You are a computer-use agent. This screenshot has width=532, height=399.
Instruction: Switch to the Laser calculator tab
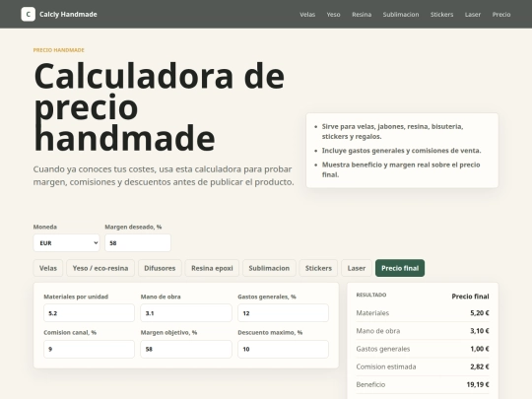point(357,268)
